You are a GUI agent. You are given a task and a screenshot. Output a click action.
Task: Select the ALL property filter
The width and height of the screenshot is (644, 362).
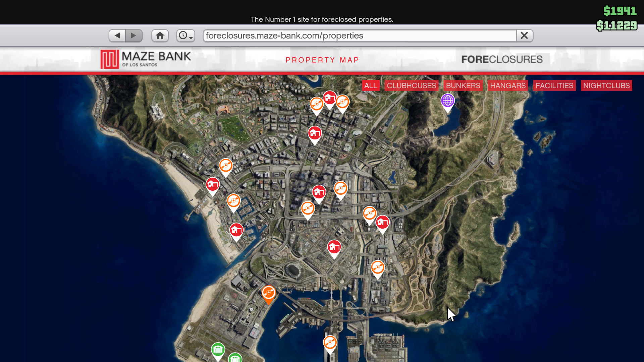(x=371, y=85)
